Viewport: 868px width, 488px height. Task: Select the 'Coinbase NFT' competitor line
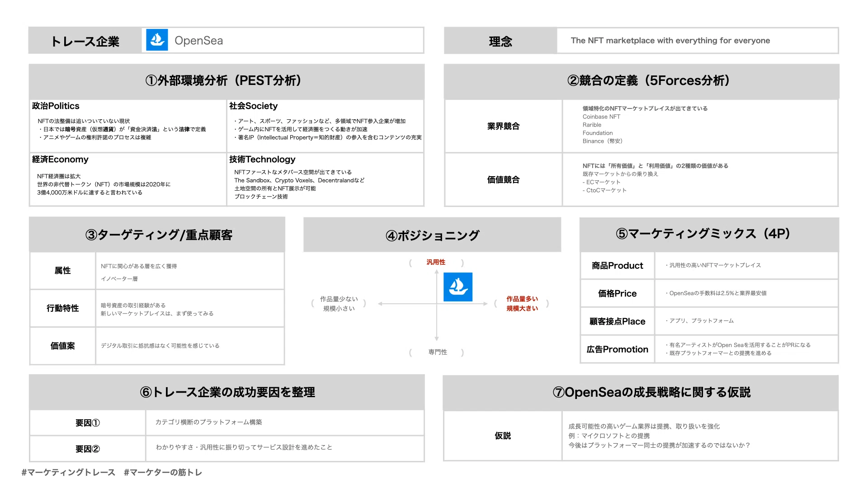tap(601, 117)
